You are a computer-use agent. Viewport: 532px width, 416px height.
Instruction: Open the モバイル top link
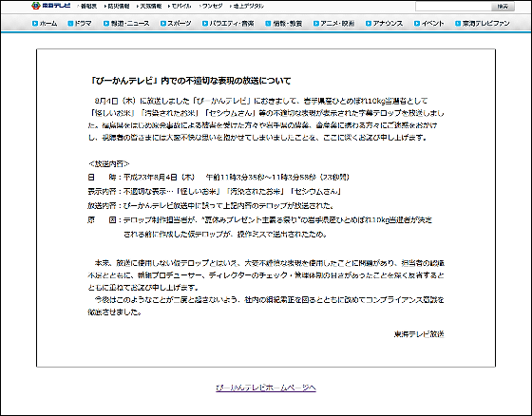point(180,6)
